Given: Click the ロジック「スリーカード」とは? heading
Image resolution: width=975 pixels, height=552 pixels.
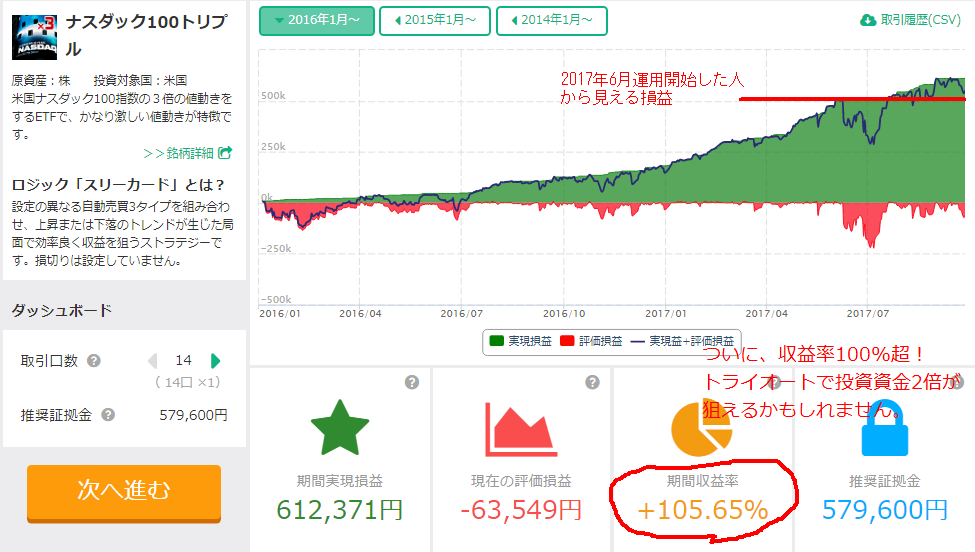Looking at the screenshot, I should (x=118, y=185).
